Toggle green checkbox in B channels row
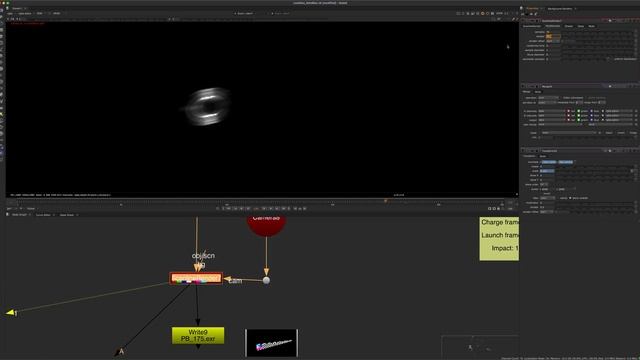The image size is (640, 360). click(x=579, y=116)
